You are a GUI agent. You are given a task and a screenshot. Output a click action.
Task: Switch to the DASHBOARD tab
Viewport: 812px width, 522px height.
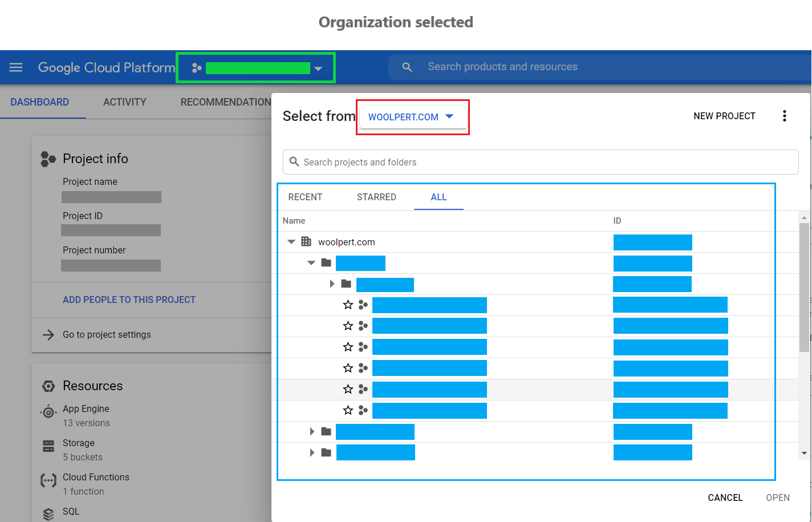(x=40, y=102)
